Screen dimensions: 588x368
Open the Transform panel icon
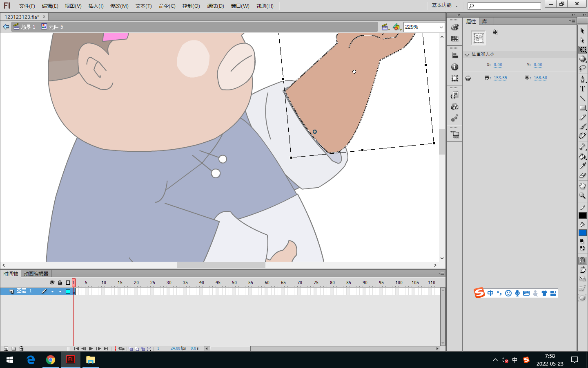coord(454,78)
